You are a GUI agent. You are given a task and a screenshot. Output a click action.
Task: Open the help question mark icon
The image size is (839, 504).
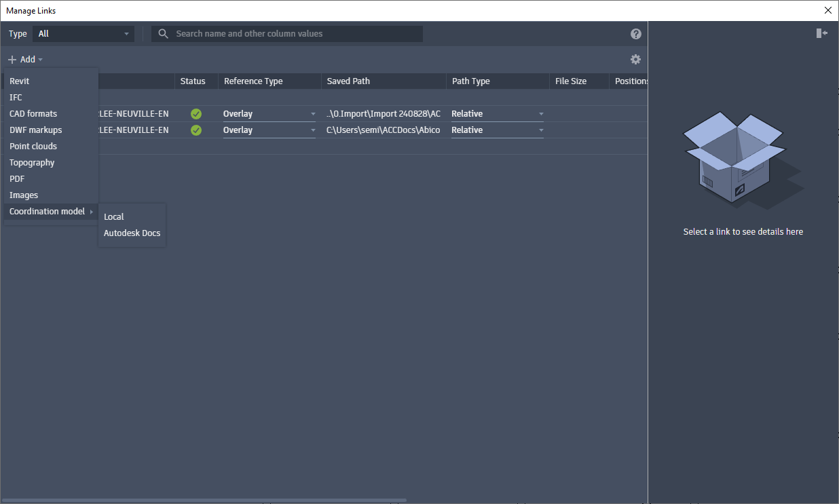coord(635,33)
